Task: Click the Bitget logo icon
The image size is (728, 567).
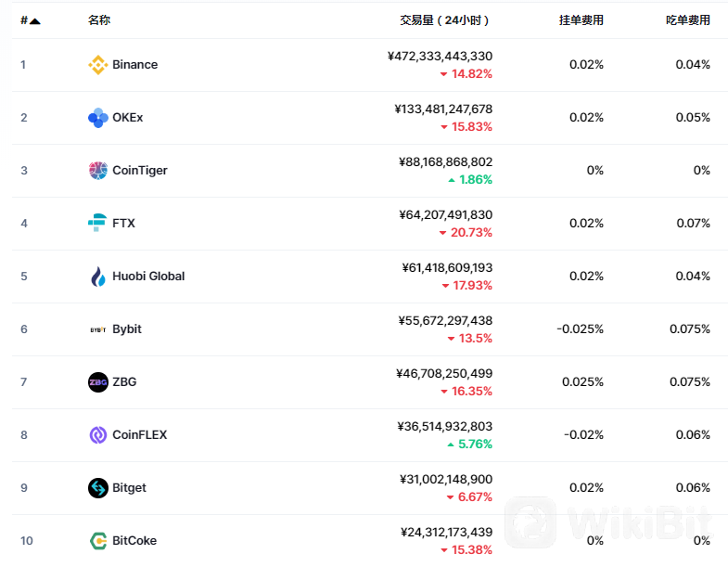Action: [x=98, y=488]
